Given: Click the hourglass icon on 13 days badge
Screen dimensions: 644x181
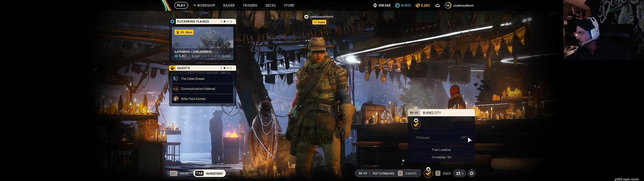Looking at the screenshot, I should pos(178,32).
